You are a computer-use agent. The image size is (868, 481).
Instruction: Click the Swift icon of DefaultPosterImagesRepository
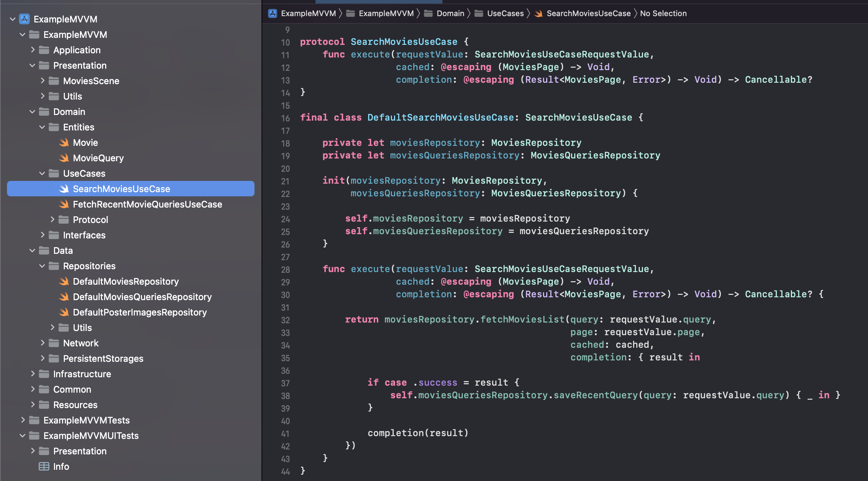64,312
